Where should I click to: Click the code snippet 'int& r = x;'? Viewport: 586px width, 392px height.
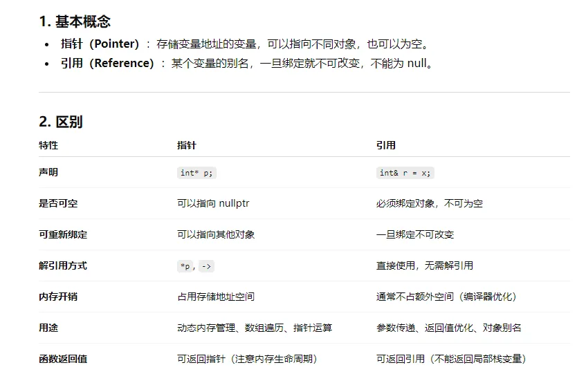[x=405, y=173]
